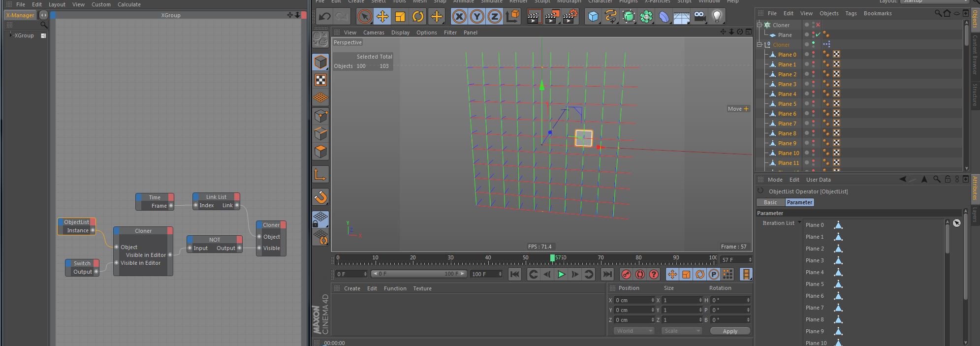Switch to texture mode checker icon
The image size is (980, 346).
pos(320,80)
